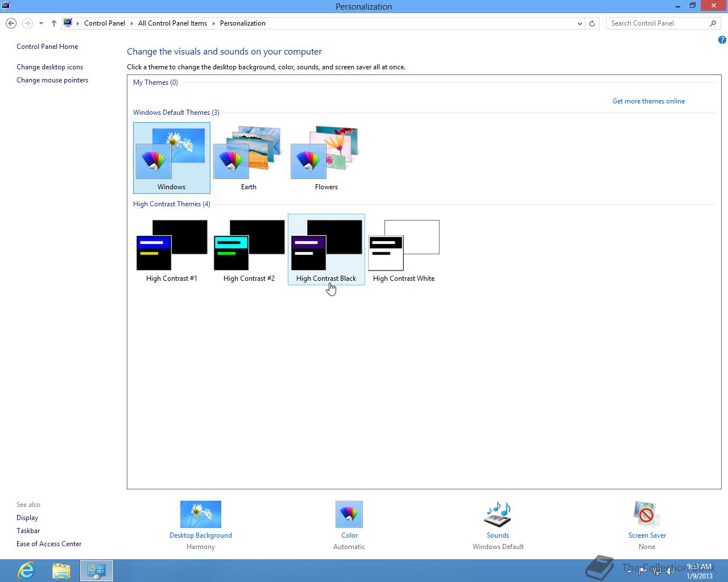Go to Control Panel Home
Image resolution: width=728 pixels, height=582 pixels.
(47, 47)
